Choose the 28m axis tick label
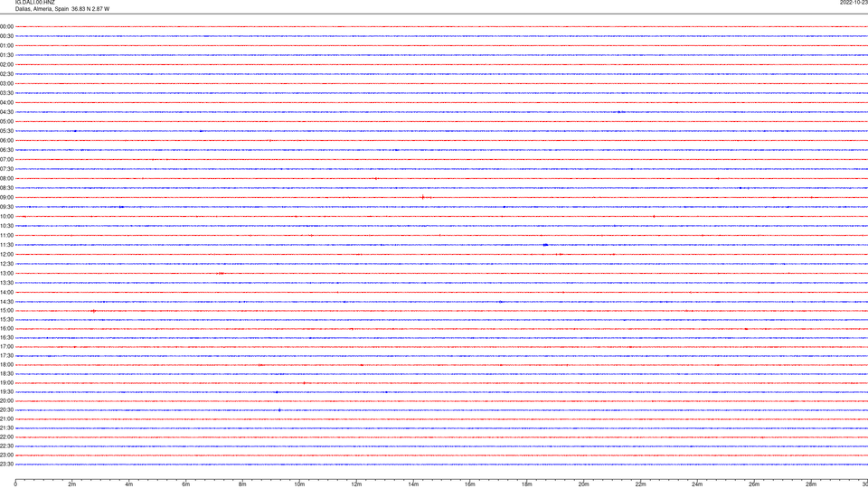This screenshot has height=488, width=868. (x=811, y=484)
